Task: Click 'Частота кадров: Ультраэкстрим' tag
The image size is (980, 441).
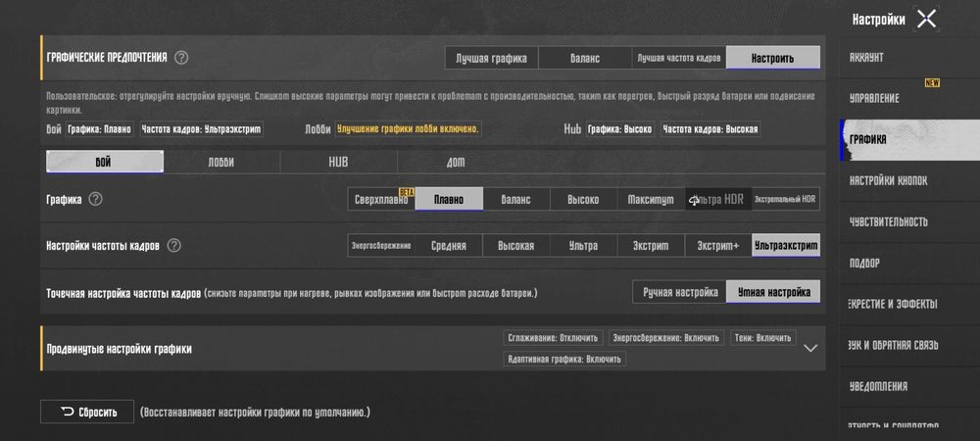Action: click(x=201, y=129)
